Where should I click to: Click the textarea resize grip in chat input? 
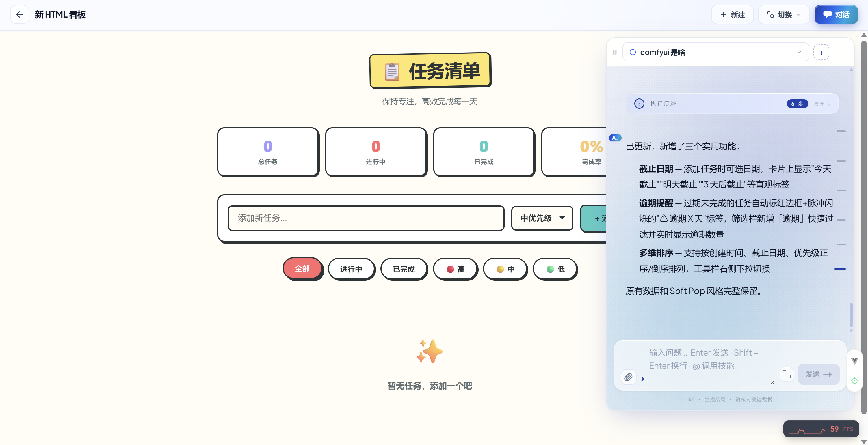(772, 382)
